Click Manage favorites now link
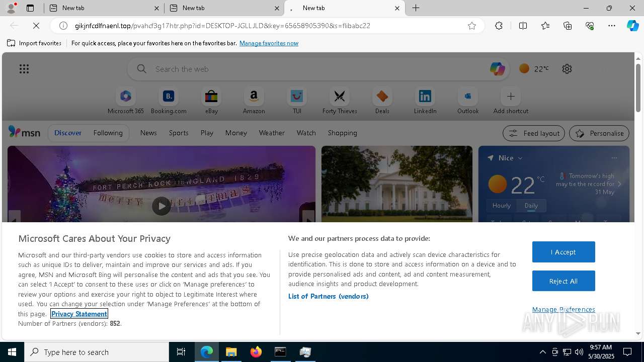The image size is (644, 362). point(269,43)
